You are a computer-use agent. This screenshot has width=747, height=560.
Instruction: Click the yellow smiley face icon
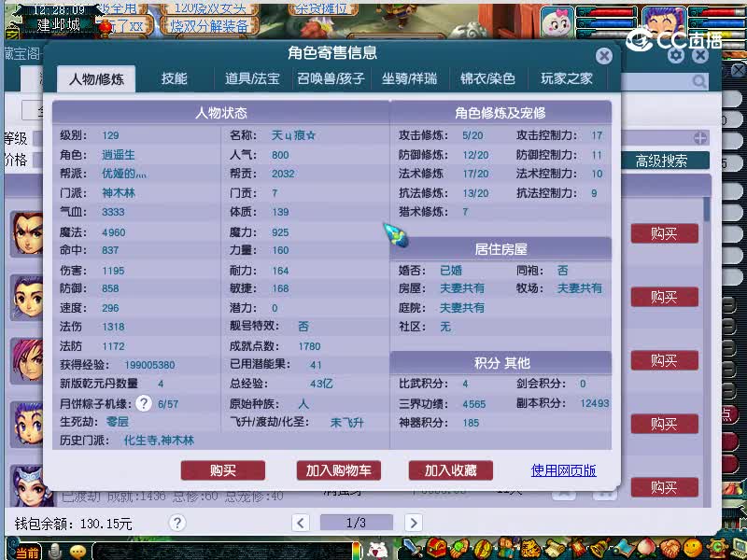693,550
